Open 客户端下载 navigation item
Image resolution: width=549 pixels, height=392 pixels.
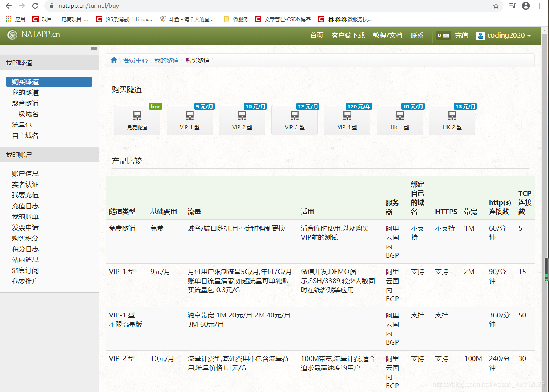(348, 36)
